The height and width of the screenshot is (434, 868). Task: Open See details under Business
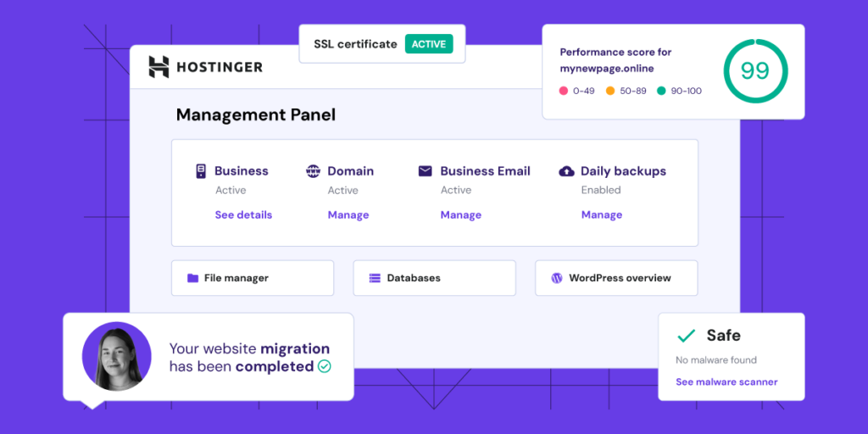pos(243,215)
